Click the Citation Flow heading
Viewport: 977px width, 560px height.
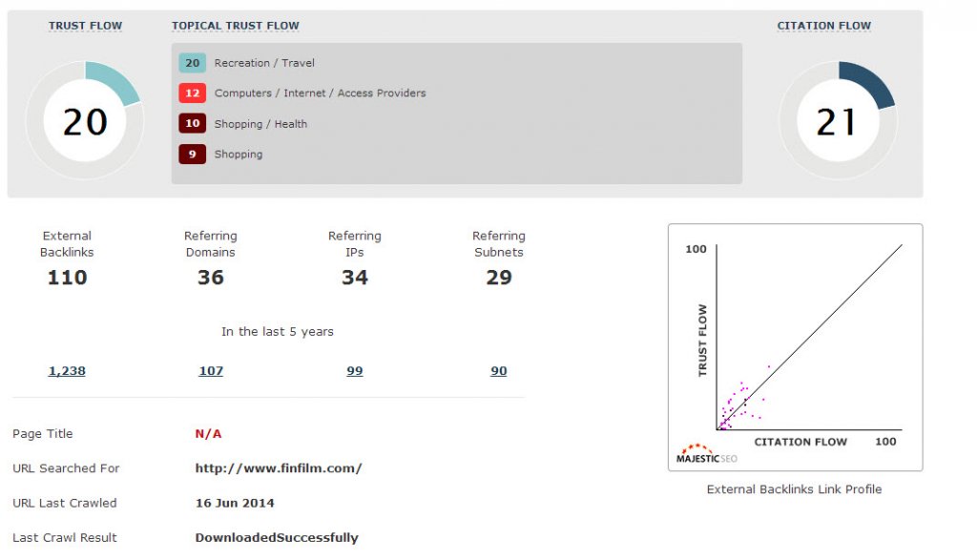[x=824, y=26]
